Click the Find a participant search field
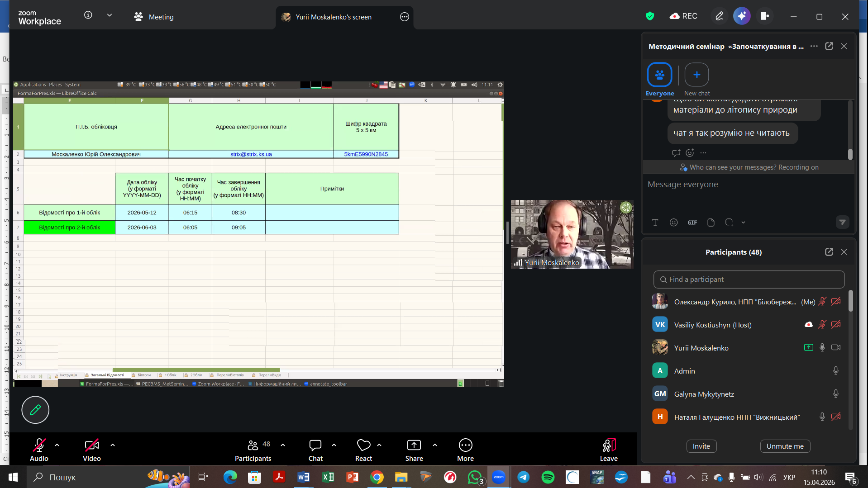The height and width of the screenshot is (488, 868). 749,280
